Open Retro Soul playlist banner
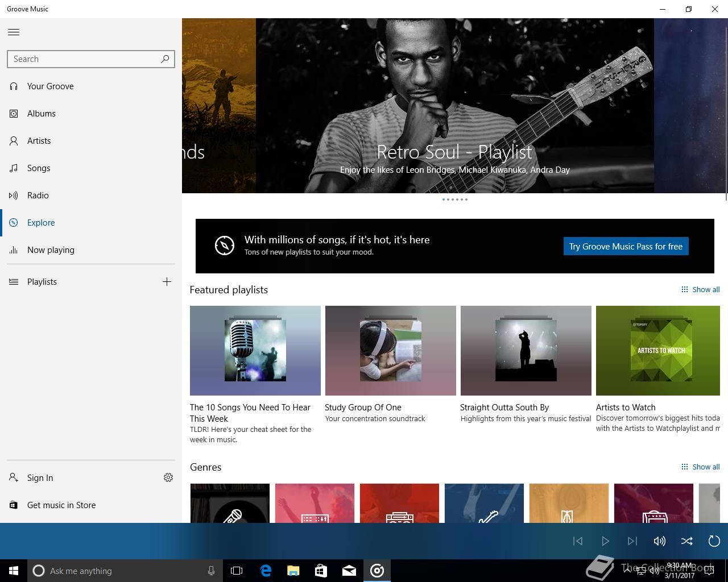 [455, 106]
